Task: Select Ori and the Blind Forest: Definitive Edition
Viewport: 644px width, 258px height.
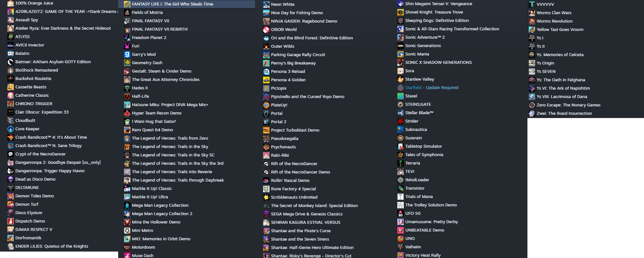Action: click(312, 38)
